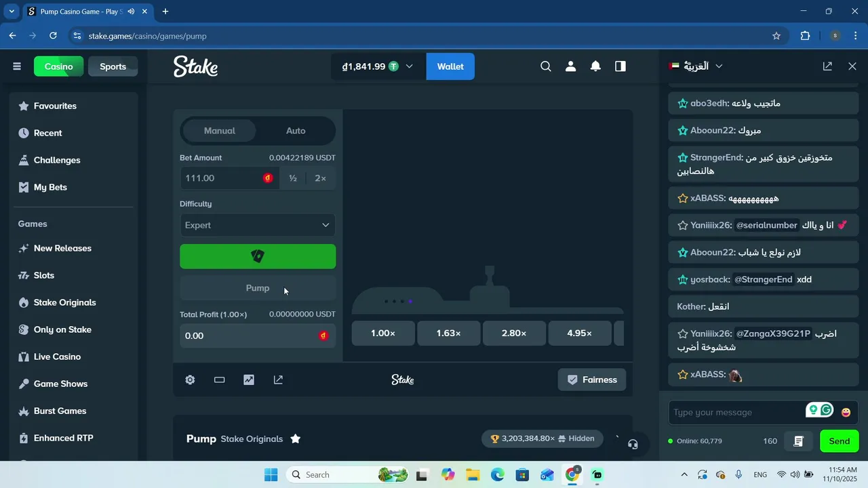
Task: Reload the browser page
Action: coord(53,36)
